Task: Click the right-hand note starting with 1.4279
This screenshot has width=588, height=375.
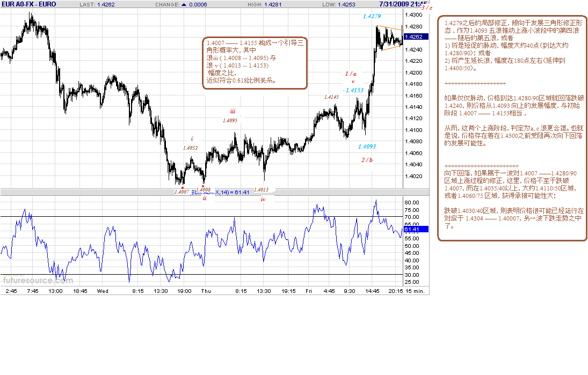Action: click(x=512, y=128)
